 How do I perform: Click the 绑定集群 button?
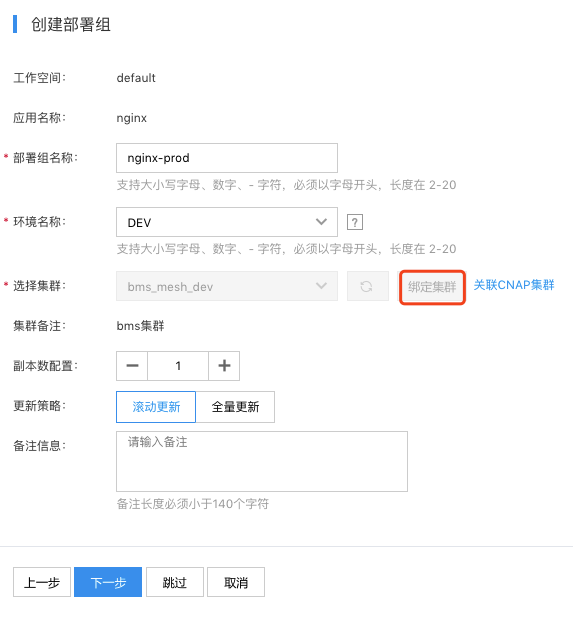coord(432,287)
